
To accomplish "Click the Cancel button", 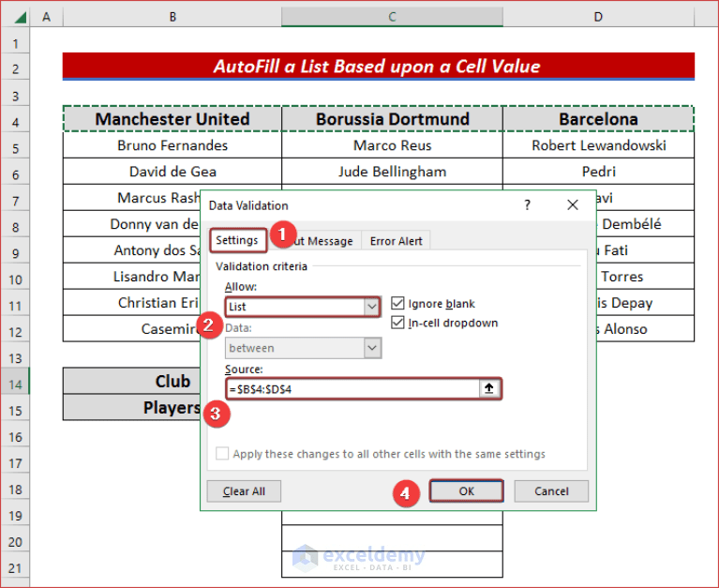I will 551,491.
